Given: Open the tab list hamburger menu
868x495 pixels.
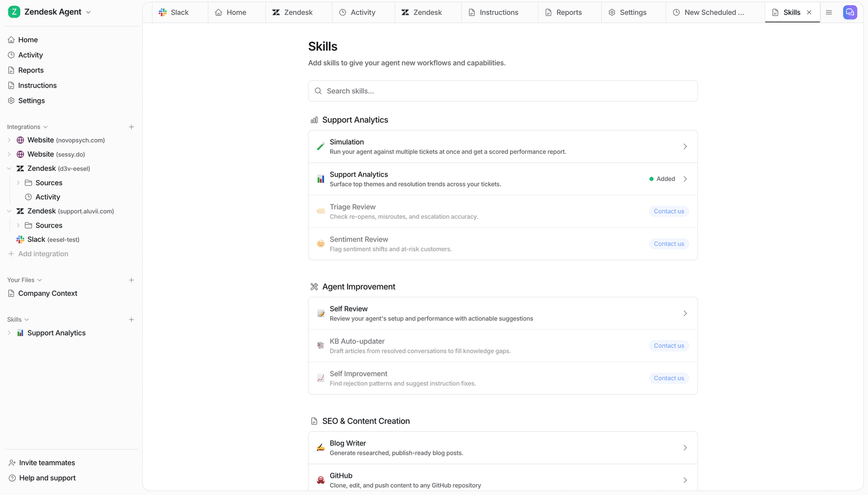Looking at the screenshot, I should tap(829, 12).
